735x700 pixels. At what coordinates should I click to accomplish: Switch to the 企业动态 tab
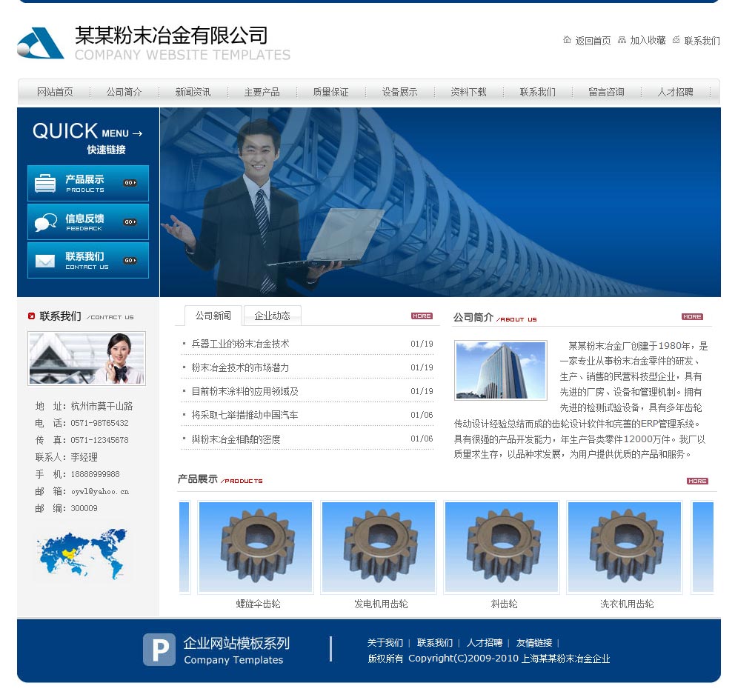click(272, 315)
